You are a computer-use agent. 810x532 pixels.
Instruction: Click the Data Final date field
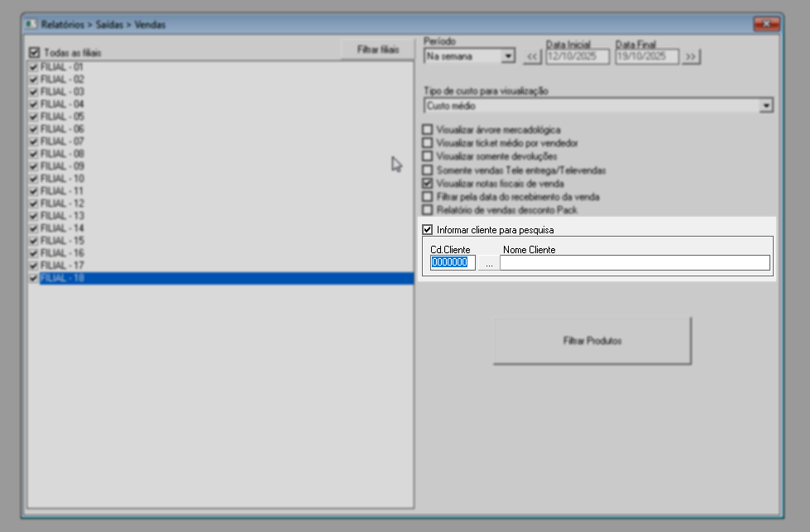[647, 56]
